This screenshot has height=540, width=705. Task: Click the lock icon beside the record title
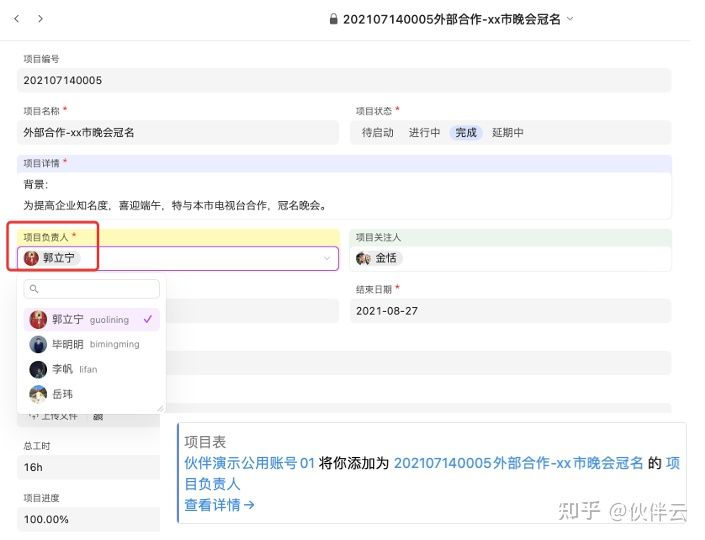point(333,19)
